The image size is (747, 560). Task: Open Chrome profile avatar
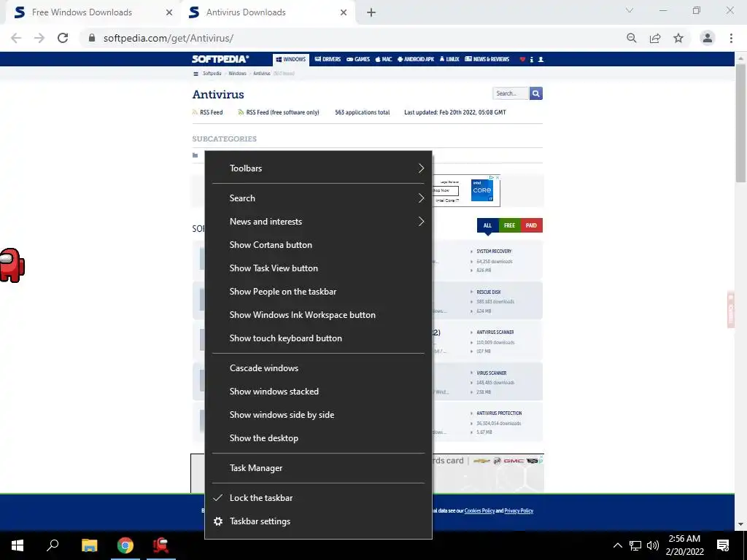(708, 38)
